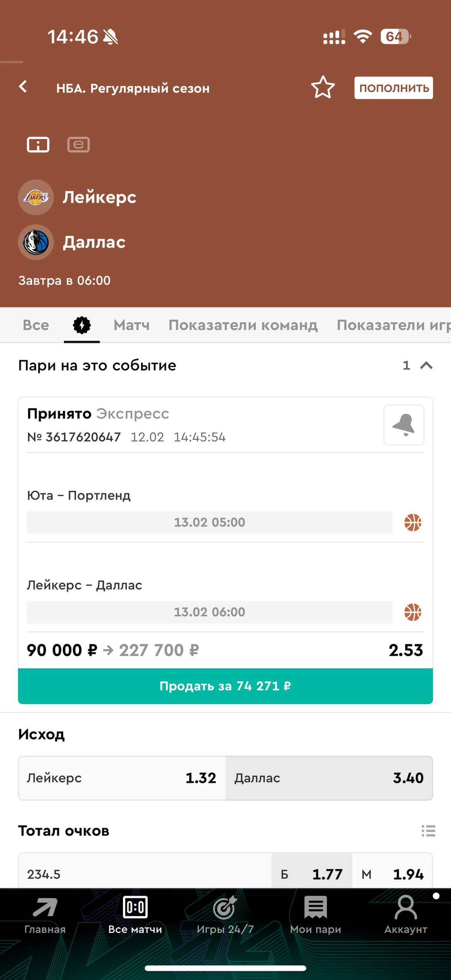Viewport: 451px width, 980px height.
Task: Open the 'Показатели команд' tab
Action: point(243,325)
